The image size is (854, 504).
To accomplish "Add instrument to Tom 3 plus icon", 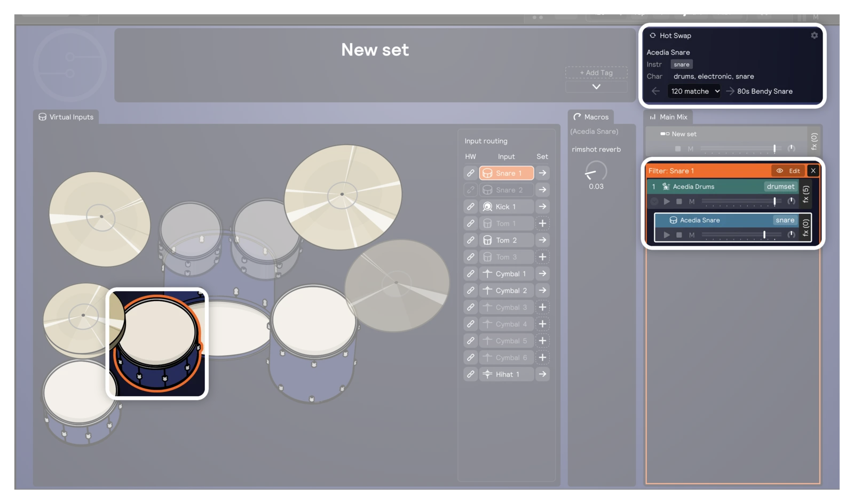I will 542,257.
